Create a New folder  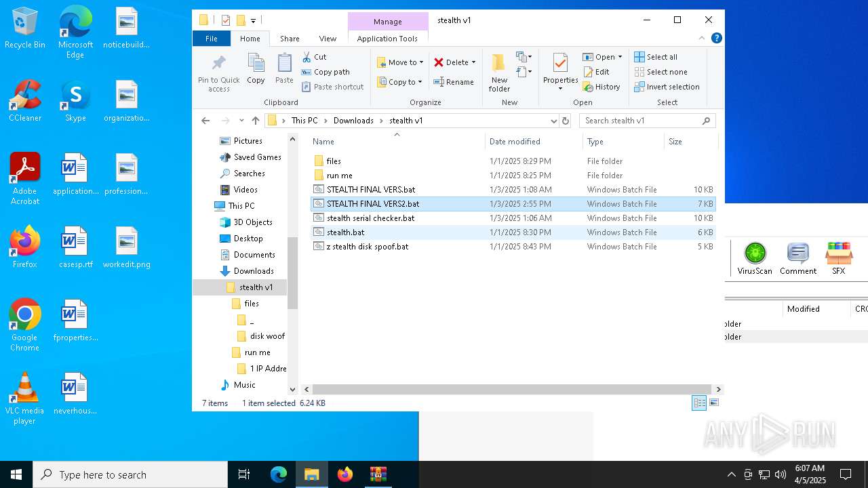coord(499,73)
